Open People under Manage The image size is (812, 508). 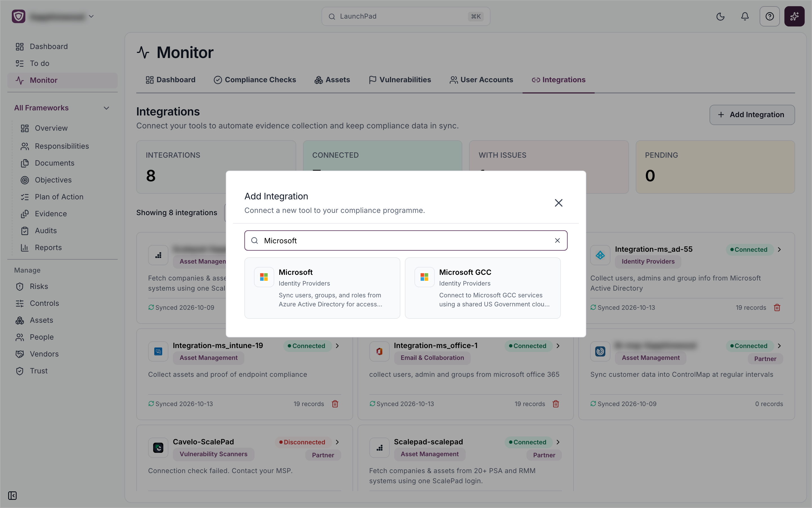point(42,337)
